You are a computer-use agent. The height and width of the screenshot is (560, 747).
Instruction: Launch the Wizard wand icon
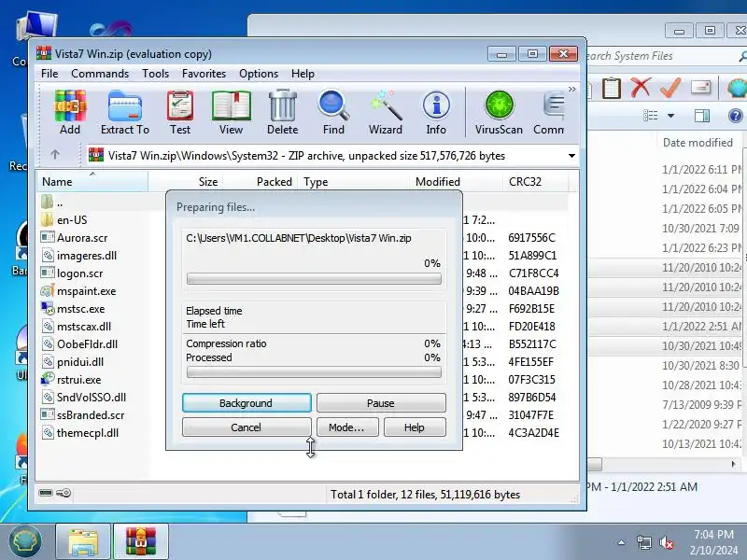(x=386, y=112)
